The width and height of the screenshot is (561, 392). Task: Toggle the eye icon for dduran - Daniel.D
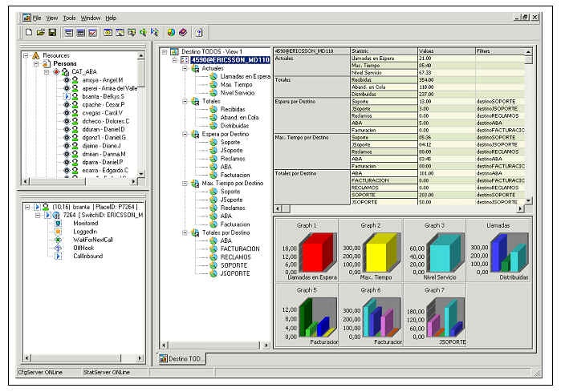point(67,129)
